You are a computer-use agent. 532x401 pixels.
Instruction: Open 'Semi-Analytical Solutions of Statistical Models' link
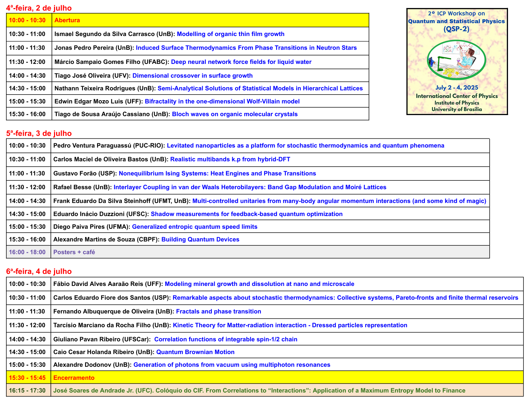pos(260,88)
